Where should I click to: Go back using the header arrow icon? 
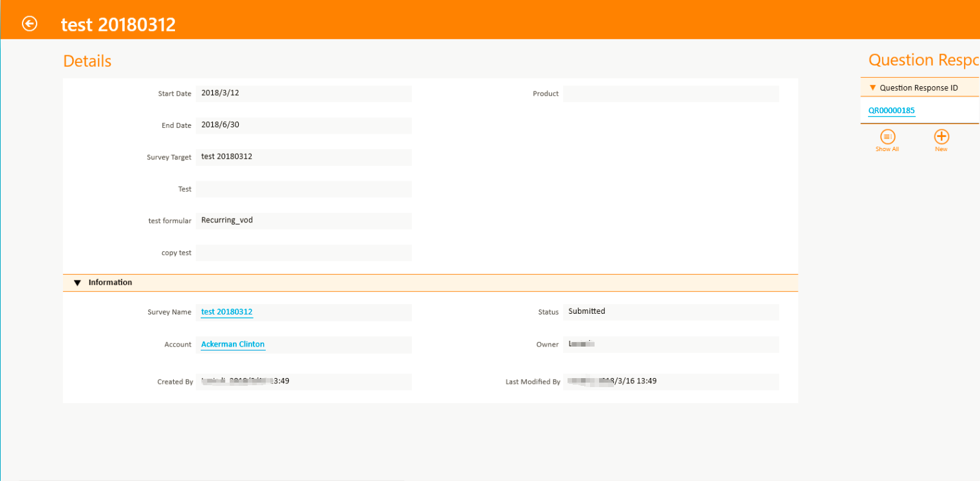(x=30, y=24)
